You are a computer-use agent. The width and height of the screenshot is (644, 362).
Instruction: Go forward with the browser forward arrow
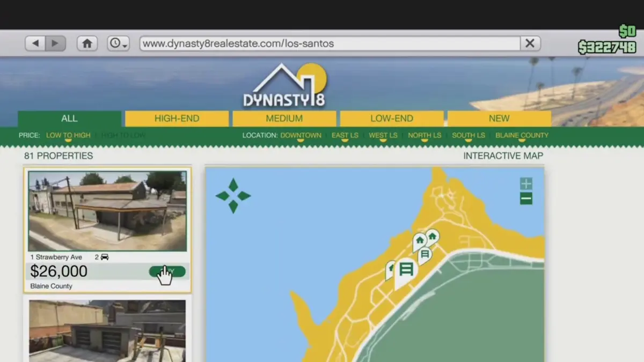tap(55, 43)
